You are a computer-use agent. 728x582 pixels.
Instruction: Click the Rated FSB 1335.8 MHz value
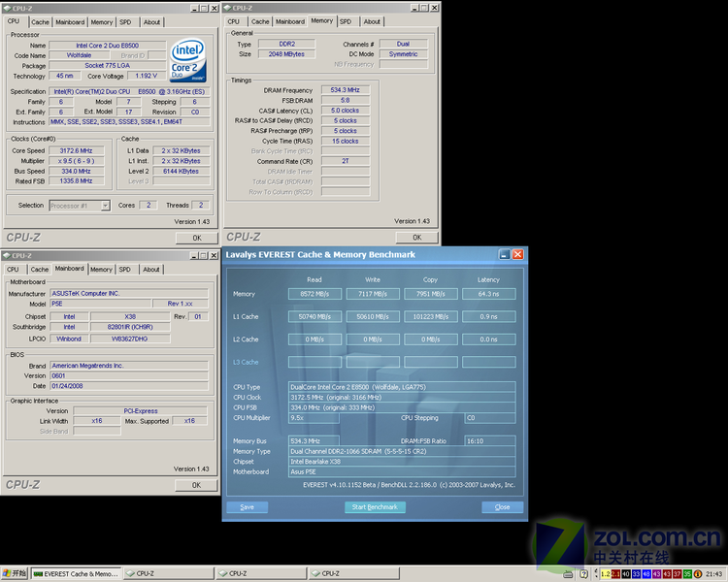76,181
